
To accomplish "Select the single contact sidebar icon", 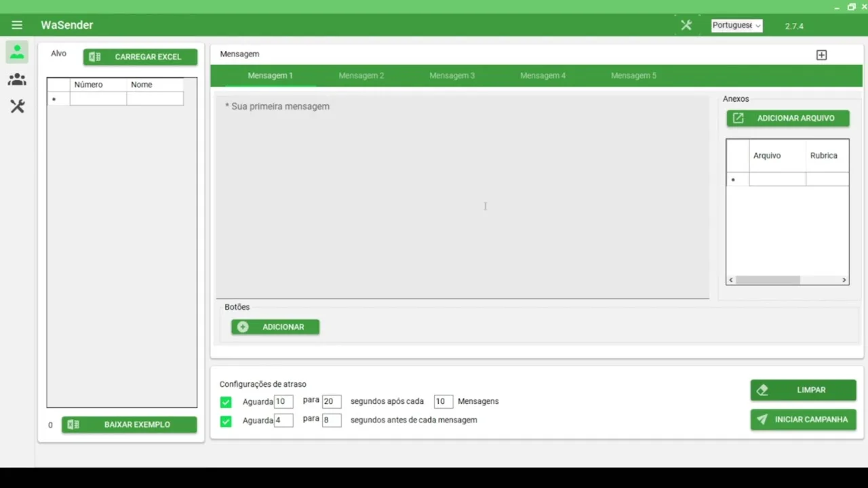I will (x=17, y=52).
